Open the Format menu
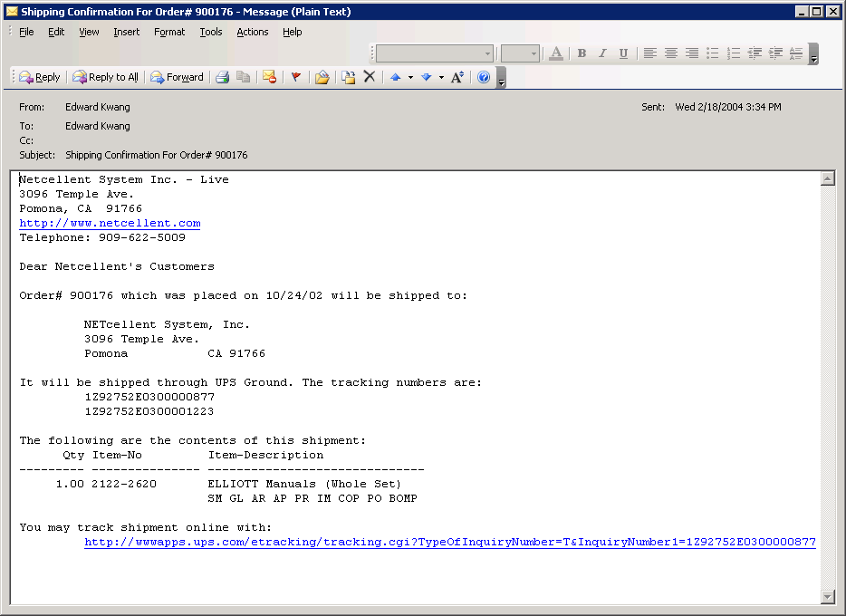The width and height of the screenshot is (846, 616). coord(169,32)
